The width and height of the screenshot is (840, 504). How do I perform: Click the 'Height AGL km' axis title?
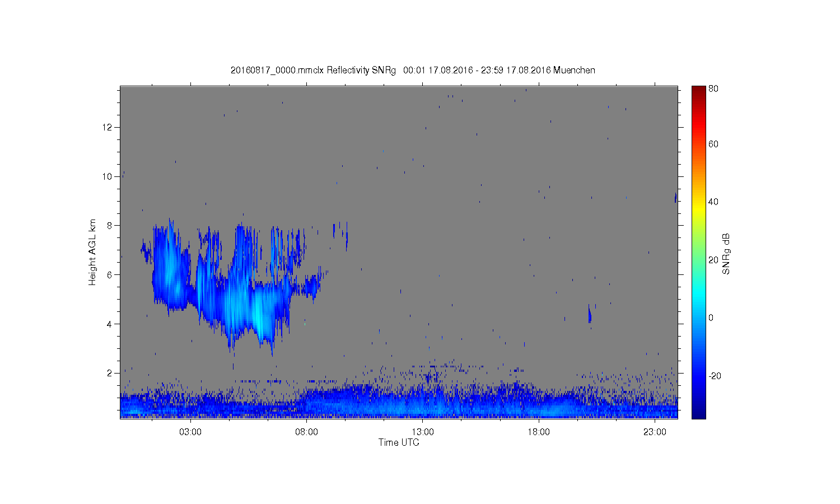pos(92,252)
